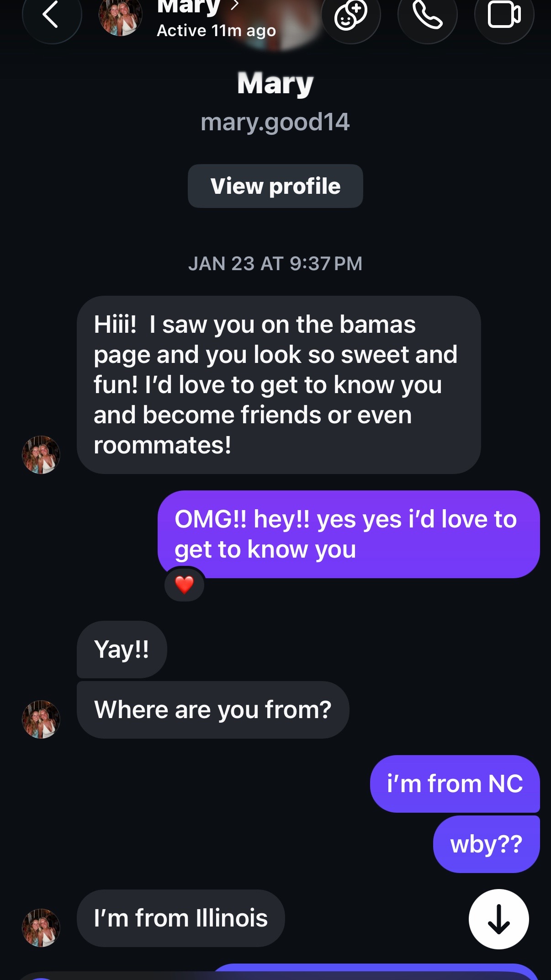Image resolution: width=551 pixels, height=980 pixels.
Task: Open the avatar sticker icon in header
Action: coord(351,15)
